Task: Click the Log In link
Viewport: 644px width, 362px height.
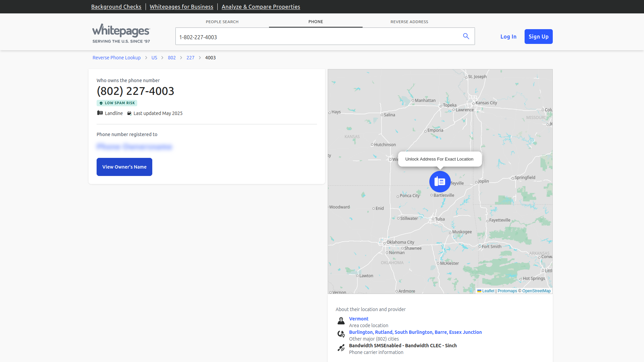Action: pyautogui.click(x=508, y=37)
